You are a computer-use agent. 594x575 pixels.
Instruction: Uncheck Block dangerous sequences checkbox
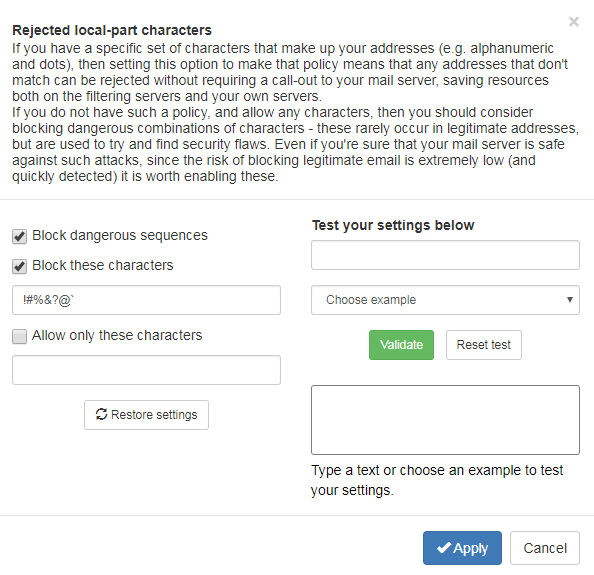click(19, 237)
